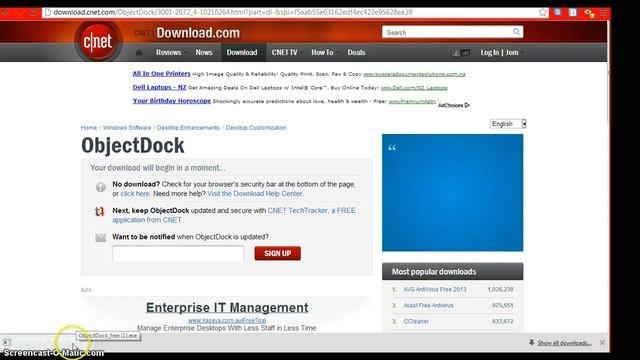The height and width of the screenshot is (360, 640).
Task: Close the downloads bar
Action: (602, 343)
